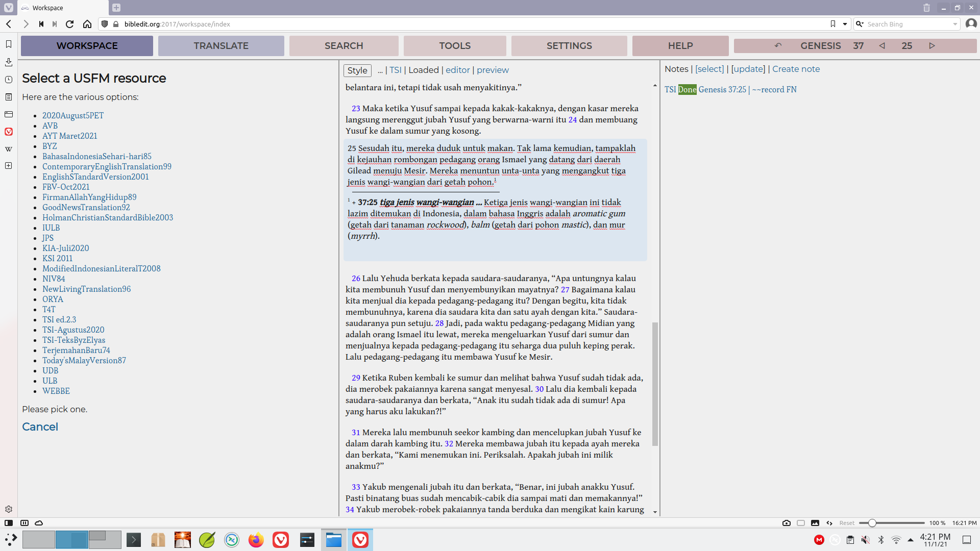This screenshot has height=551, width=980.
Task: Capture a screenshot with the camera icon
Action: click(x=786, y=522)
